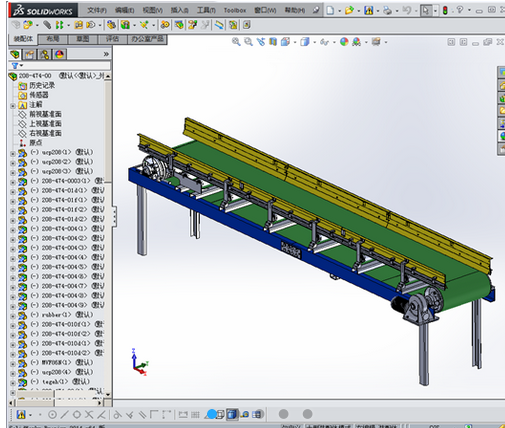This screenshot has width=505, height=428.
Task: Open the Display Style cube dropdown arrow
Action: tap(314, 42)
